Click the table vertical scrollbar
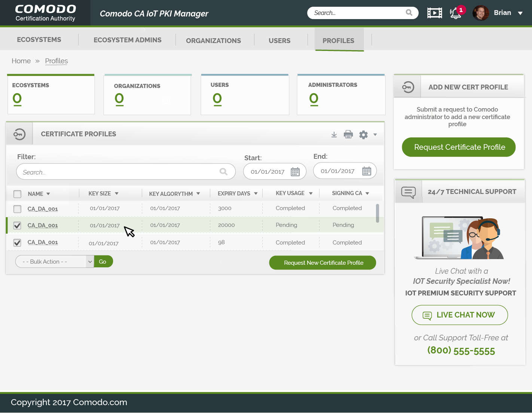The width and height of the screenshot is (532, 413). (377, 213)
